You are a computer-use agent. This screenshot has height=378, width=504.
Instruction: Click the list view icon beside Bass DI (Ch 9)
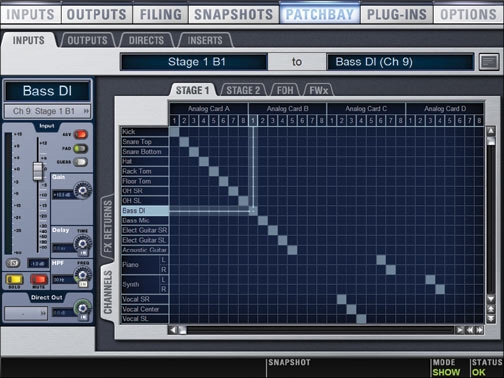pyautogui.click(x=489, y=62)
